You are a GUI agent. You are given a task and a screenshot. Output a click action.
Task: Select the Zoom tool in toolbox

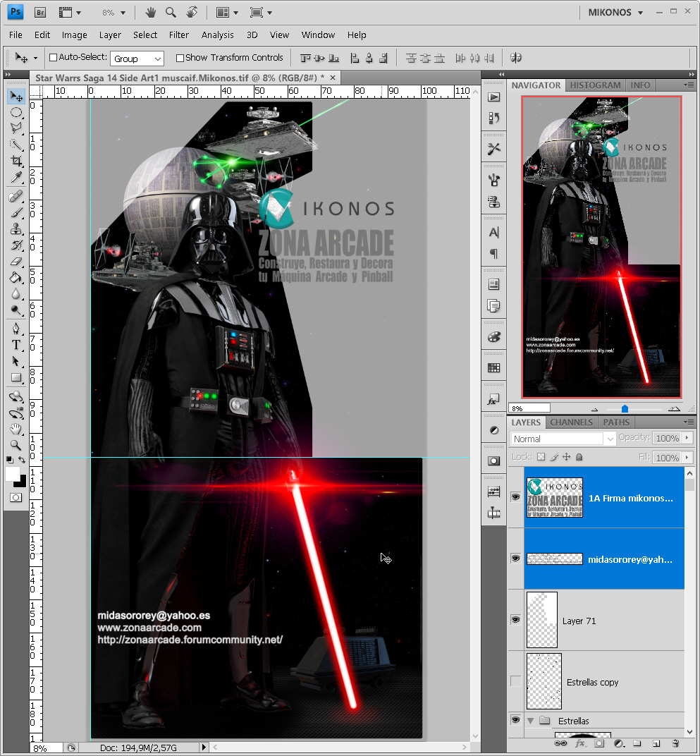coord(16,445)
